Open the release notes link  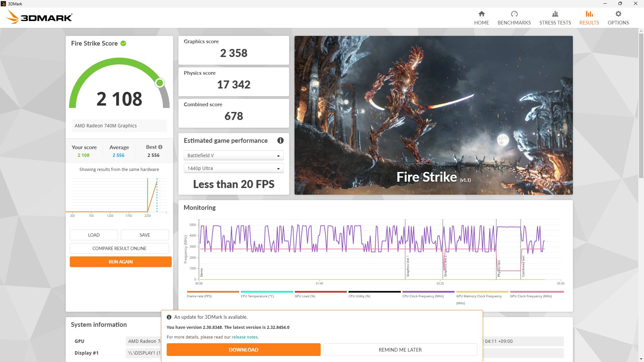point(245,337)
